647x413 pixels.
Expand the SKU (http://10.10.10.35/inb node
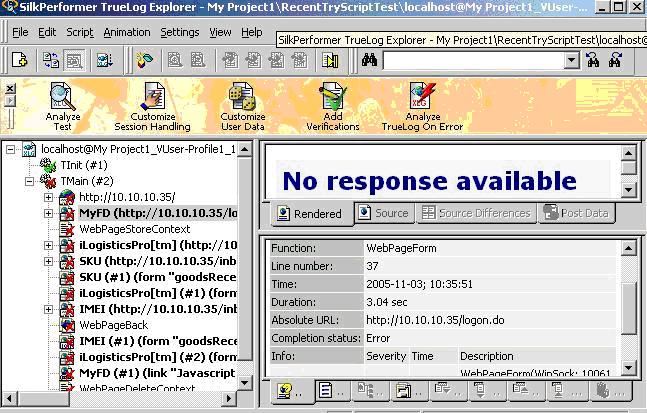[48, 261]
